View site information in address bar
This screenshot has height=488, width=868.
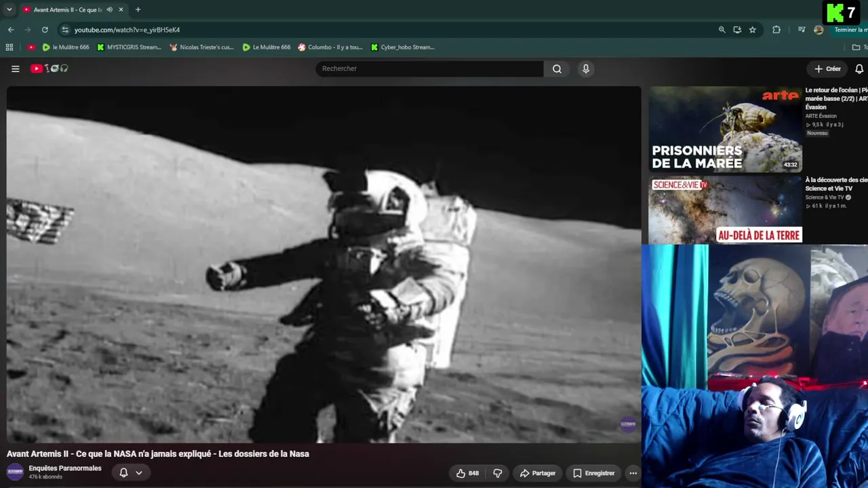(x=64, y=30)
